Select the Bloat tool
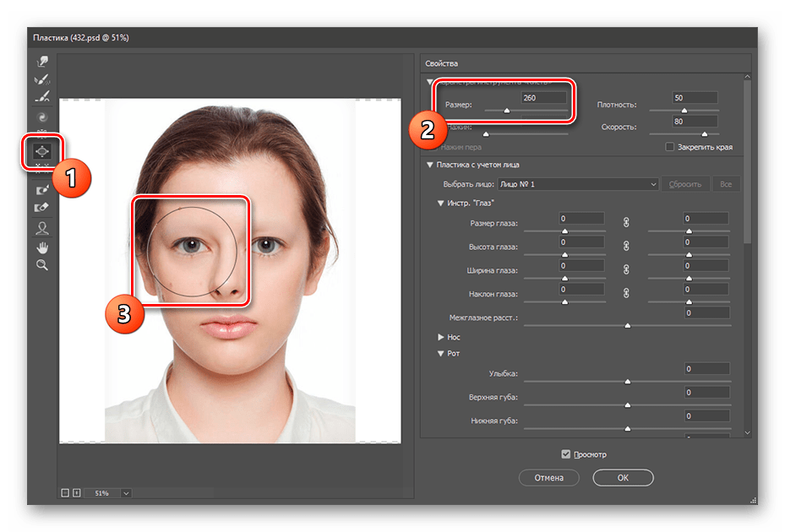 pyautogui.click(x=42, y=150)
